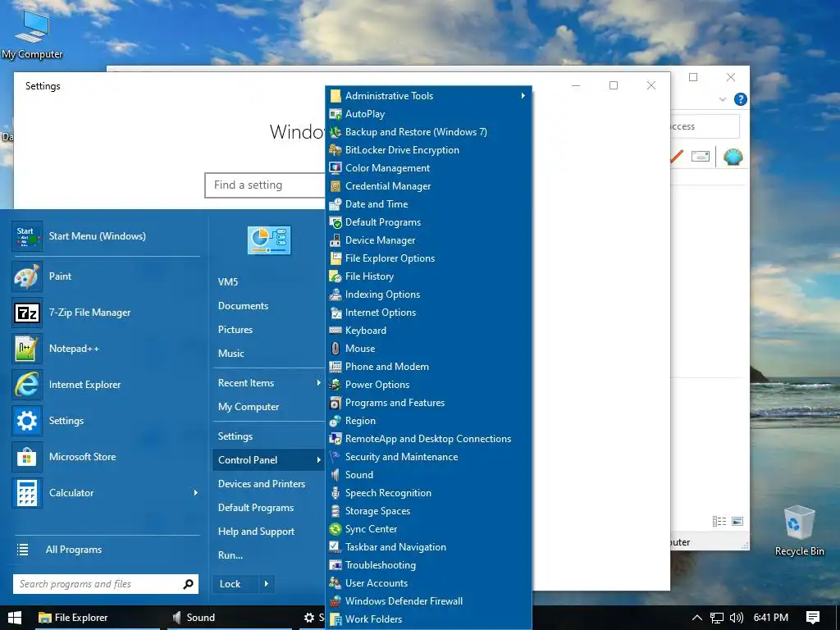
Task: Expand Calculator jump list arrow
Action: coord(195,493)
